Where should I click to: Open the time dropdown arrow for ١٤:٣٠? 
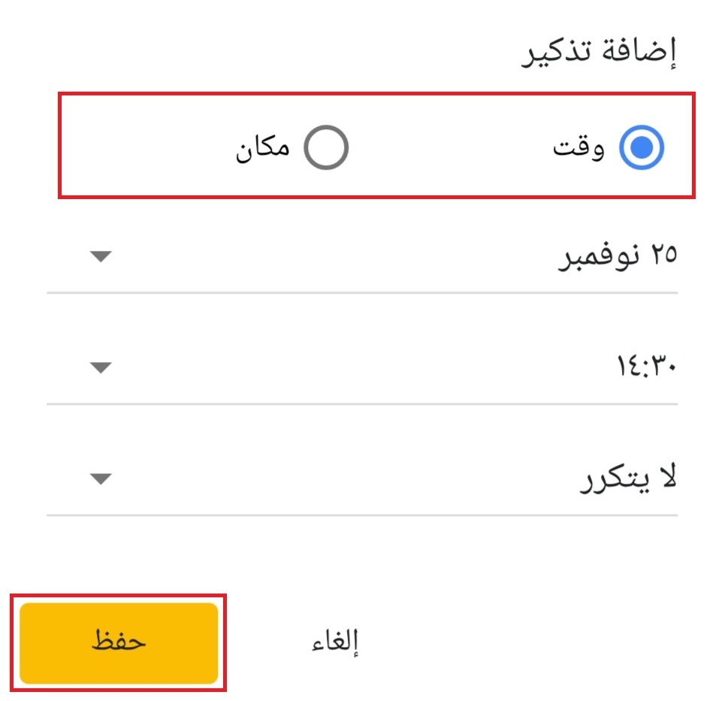(100, 368)
